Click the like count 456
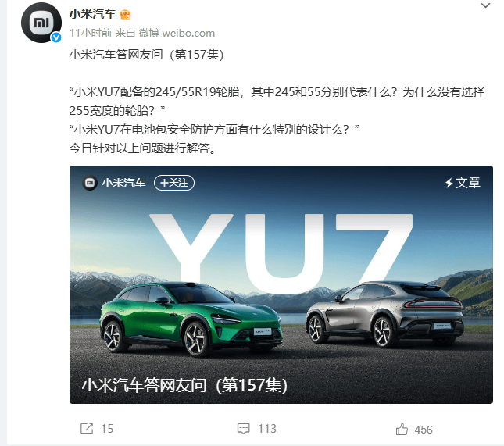 424,430
